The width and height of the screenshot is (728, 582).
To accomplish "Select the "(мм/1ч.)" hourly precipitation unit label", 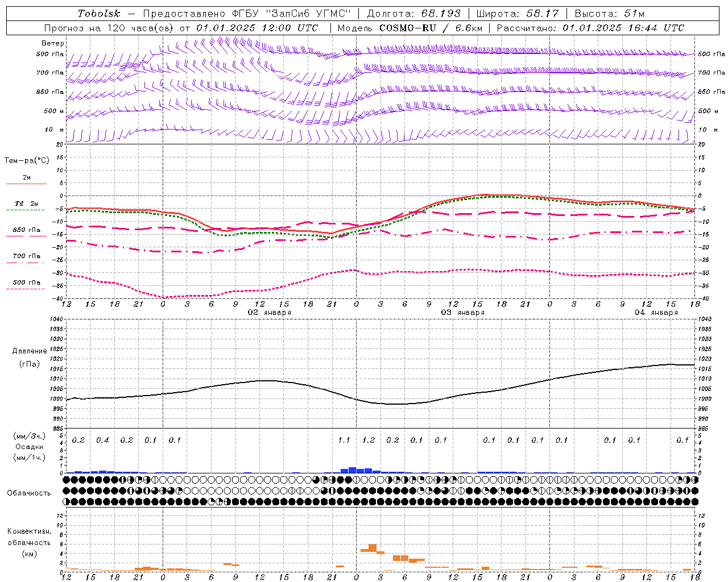I will [x=30, y=458].
